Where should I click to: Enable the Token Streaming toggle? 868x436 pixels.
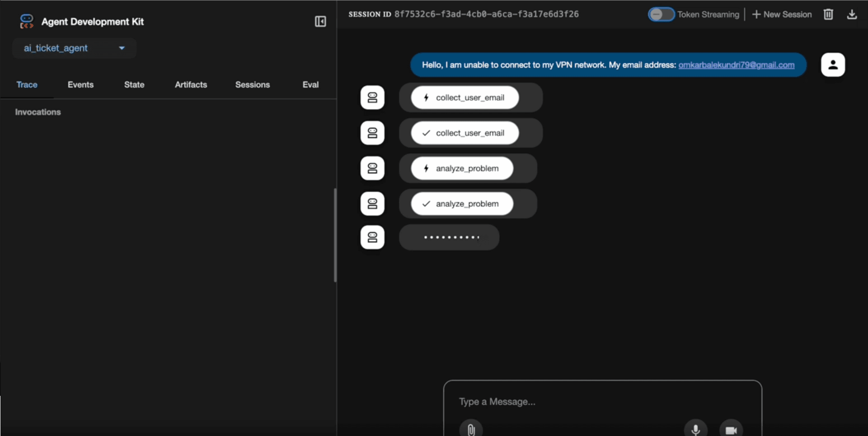[x=661, y=14]
